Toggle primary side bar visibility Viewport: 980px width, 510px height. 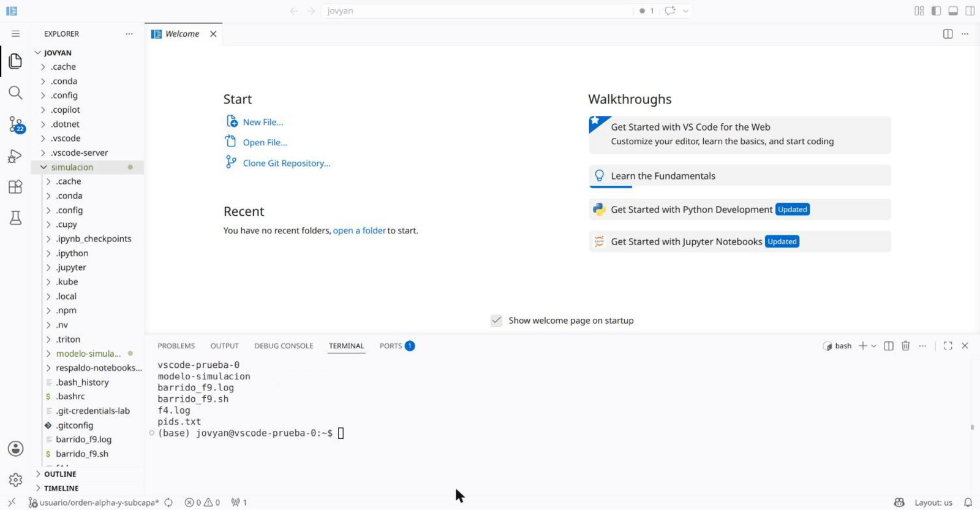[936, 10]
